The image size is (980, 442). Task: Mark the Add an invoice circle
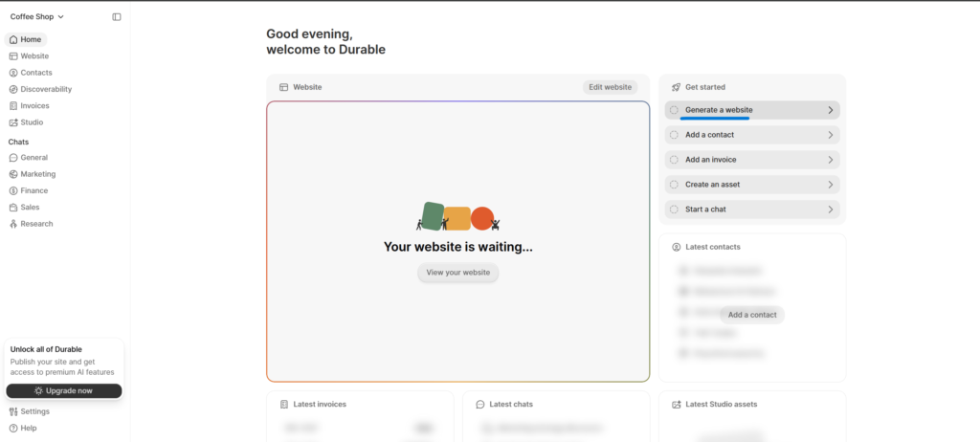point(674,160)
